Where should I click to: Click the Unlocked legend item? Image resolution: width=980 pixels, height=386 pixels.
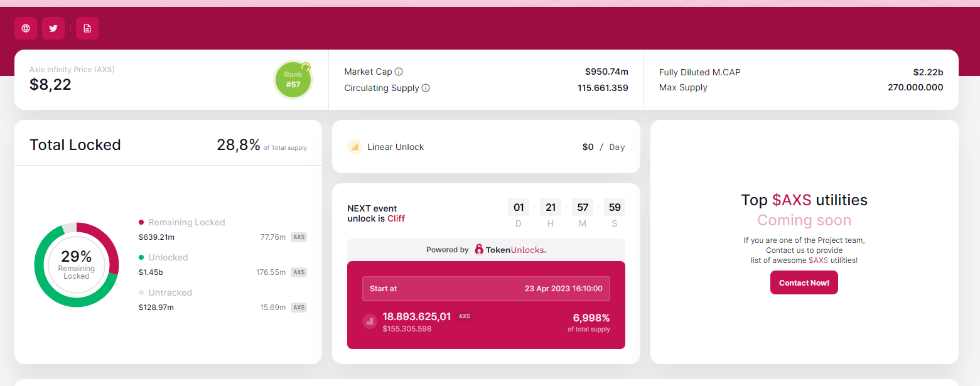pyautogui.click(x=168, y=257)
